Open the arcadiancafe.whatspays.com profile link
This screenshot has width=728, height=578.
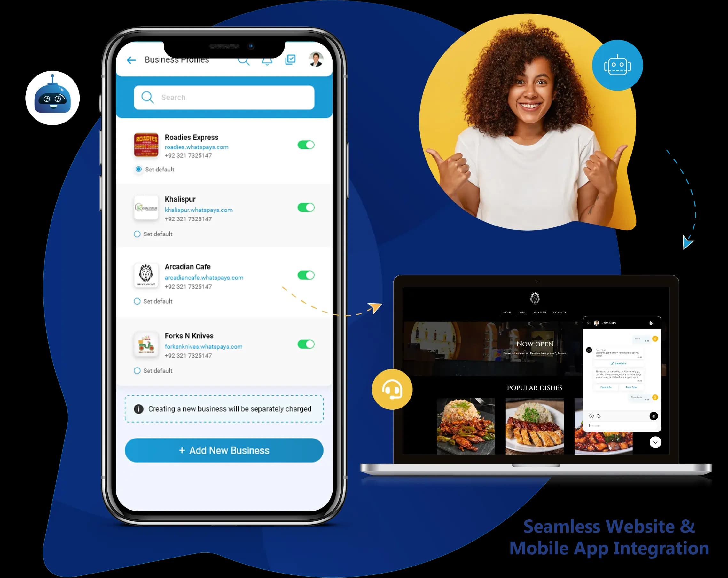point(203,277)
